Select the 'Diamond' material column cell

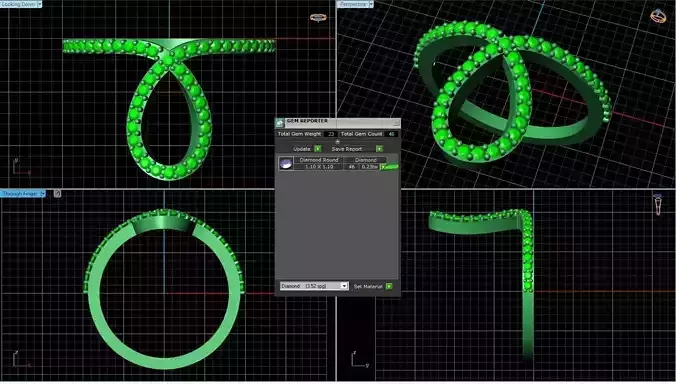(365, 160)
